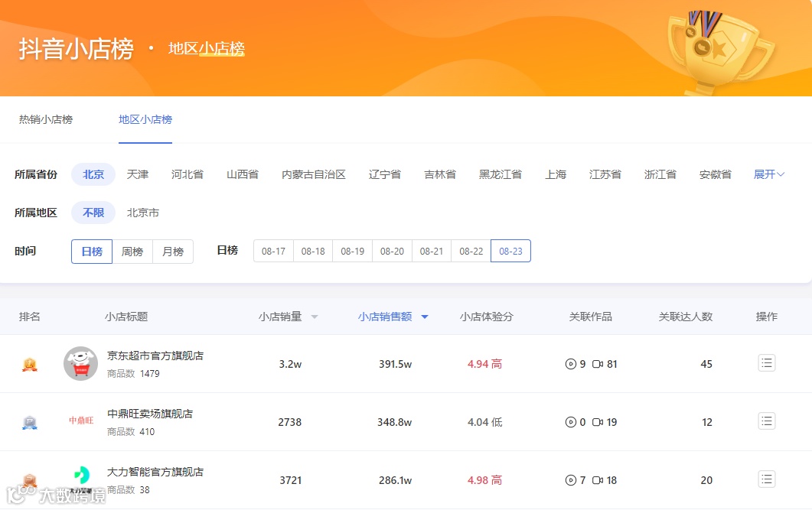The width and height of the screenshot is (812, 510).
Task: Select 周榜 time range
Action: pyautogui.click(x=132, y=252)
